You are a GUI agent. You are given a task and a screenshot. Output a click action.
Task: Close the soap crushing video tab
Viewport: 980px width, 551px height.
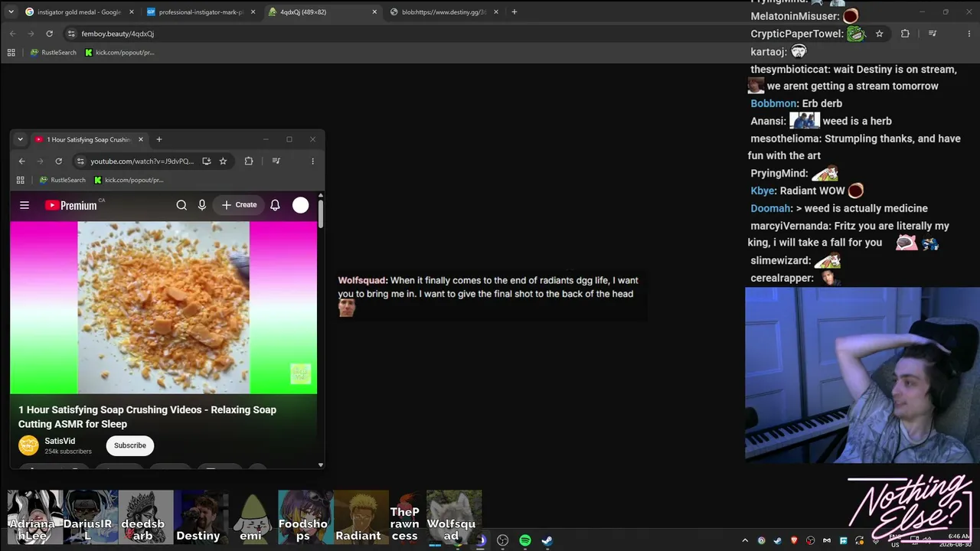point(141,139)
